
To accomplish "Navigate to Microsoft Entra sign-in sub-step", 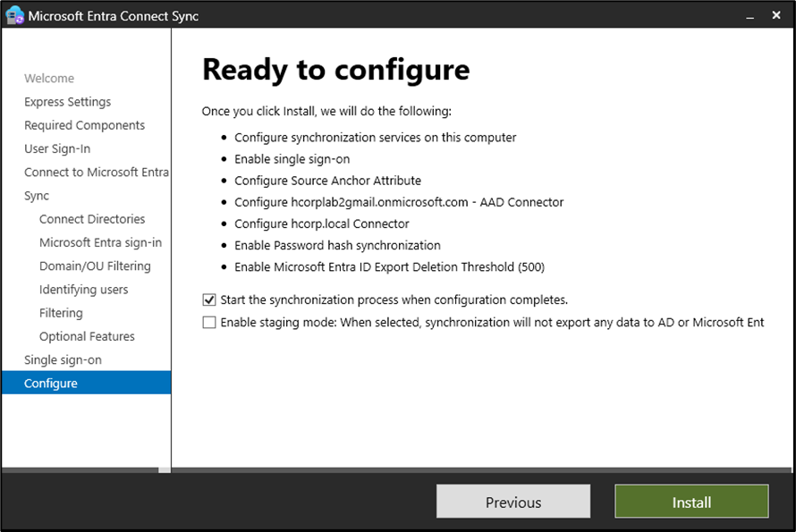I will pyautogui.click(x=100, y=242).
